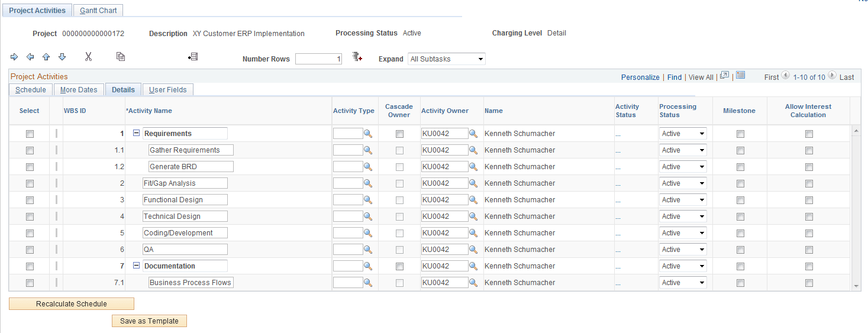The width and height of the screenshot is (868, 333).
Task: Look up Activity Type for Fit/Gap Analysis
Action: pyautogui.click(x=368, y=183)
